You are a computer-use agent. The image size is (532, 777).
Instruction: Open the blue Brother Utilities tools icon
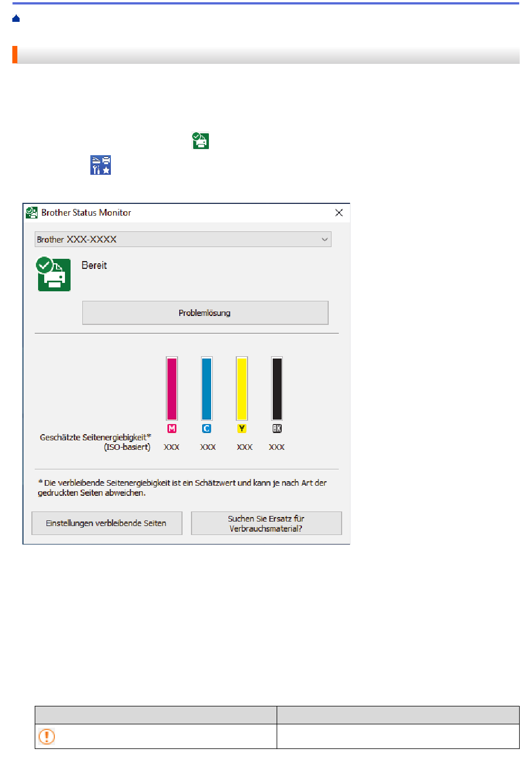101,165
